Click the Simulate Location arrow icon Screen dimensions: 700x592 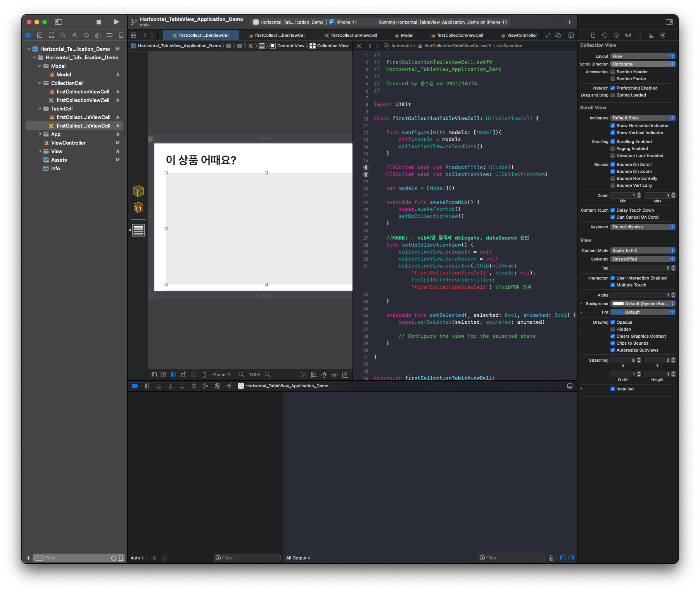(x=229, y=386)
